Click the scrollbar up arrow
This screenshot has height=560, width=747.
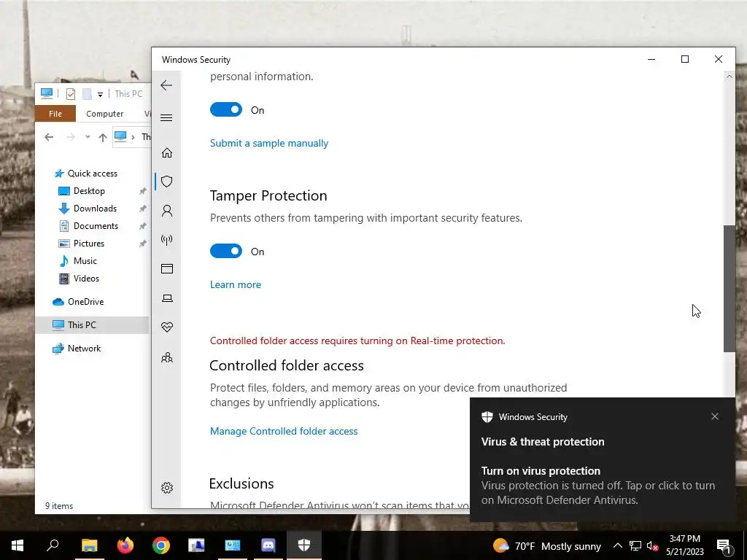click(x=729, y=77)
